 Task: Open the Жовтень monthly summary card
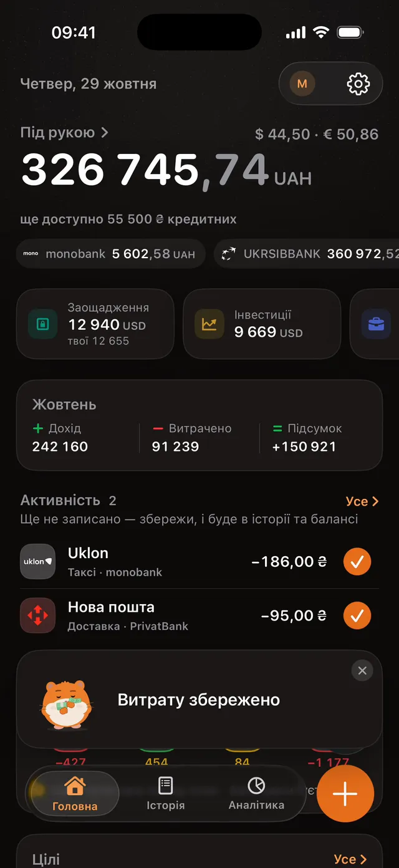(199, 425)
